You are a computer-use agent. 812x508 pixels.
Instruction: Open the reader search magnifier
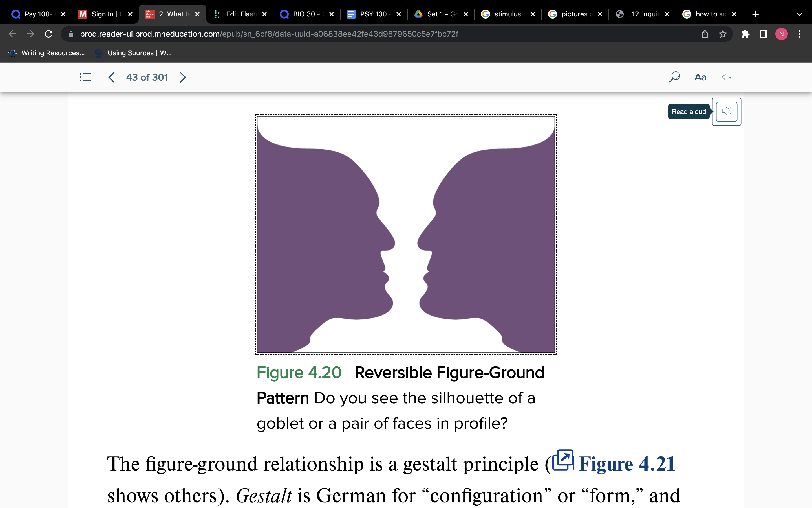coord(674,77)
